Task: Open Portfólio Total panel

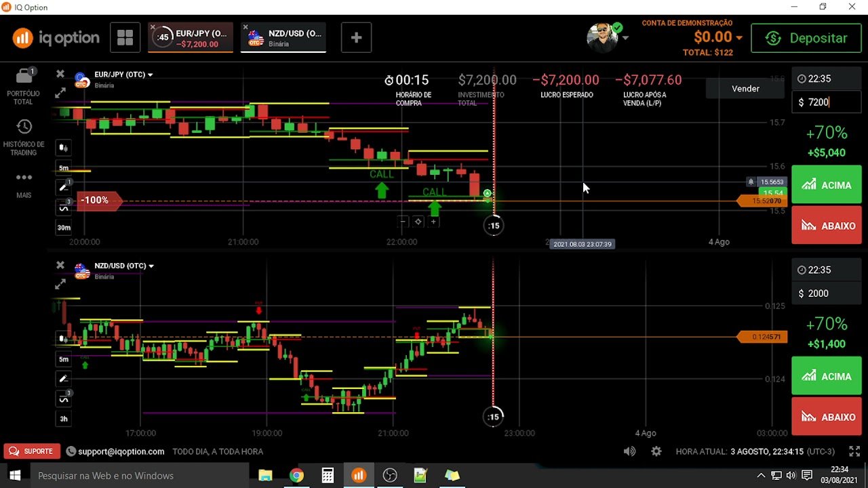Action: [24, 87]
